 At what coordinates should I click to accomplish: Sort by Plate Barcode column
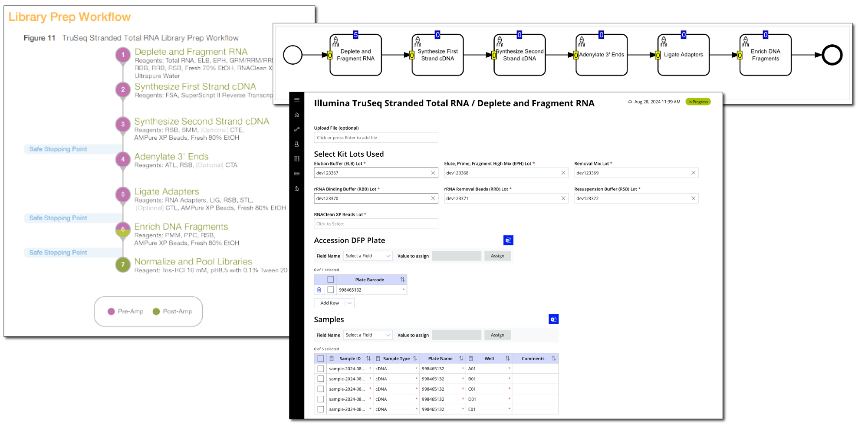[402, 280]
